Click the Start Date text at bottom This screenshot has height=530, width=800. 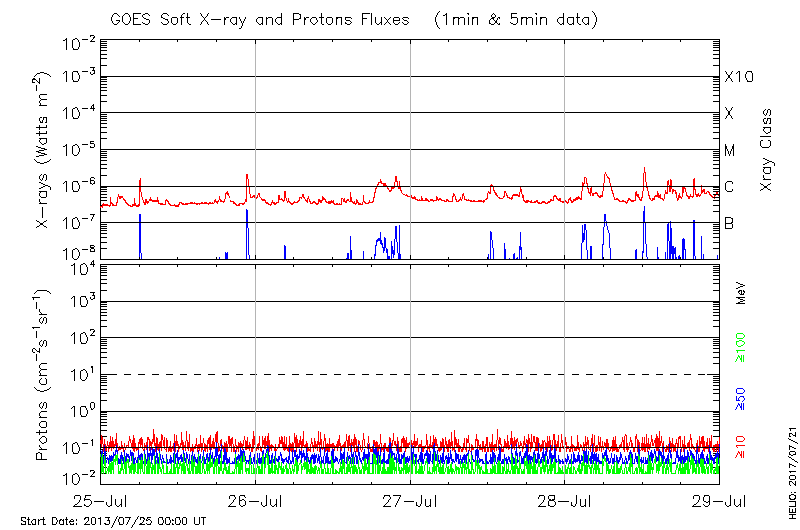113,521
